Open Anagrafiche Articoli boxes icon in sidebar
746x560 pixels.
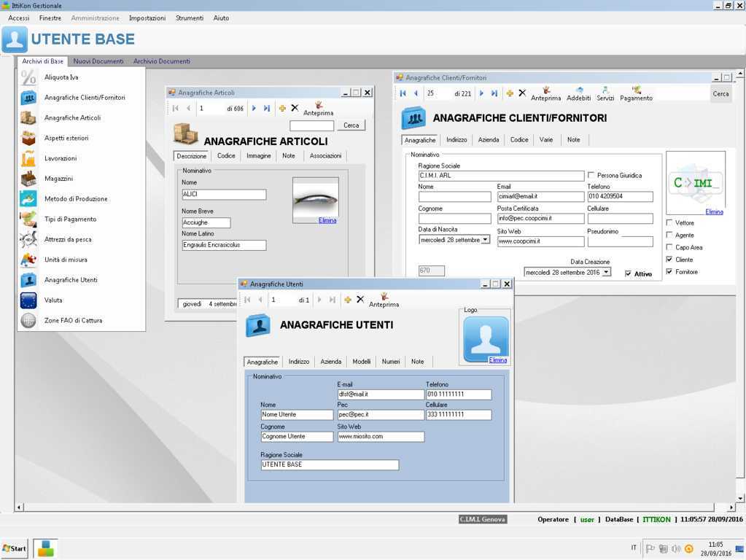28,117
